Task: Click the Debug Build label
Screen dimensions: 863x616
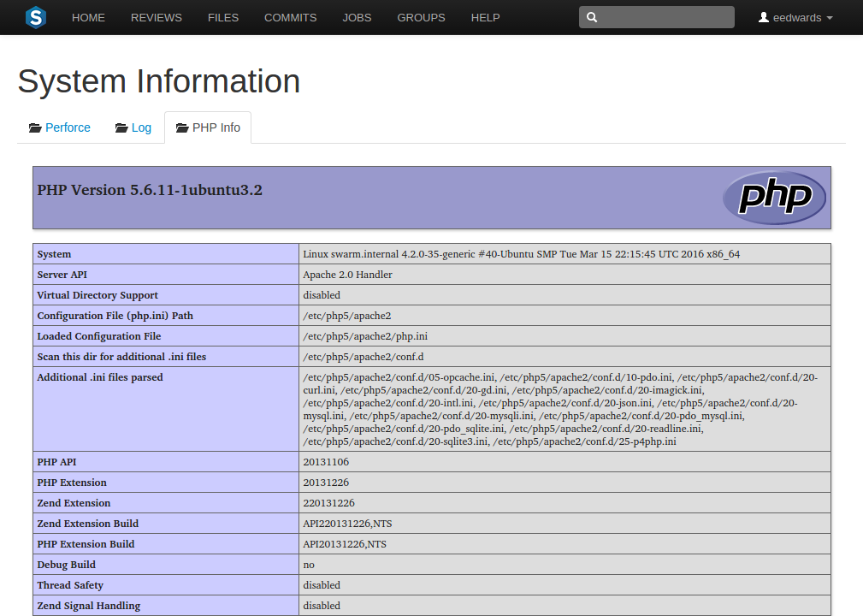Action: tap(66, 565)
